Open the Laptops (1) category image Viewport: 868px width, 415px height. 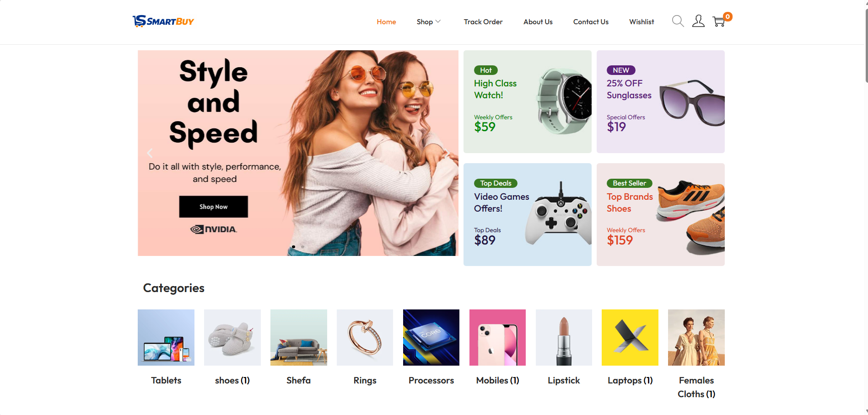coord(630,337)
